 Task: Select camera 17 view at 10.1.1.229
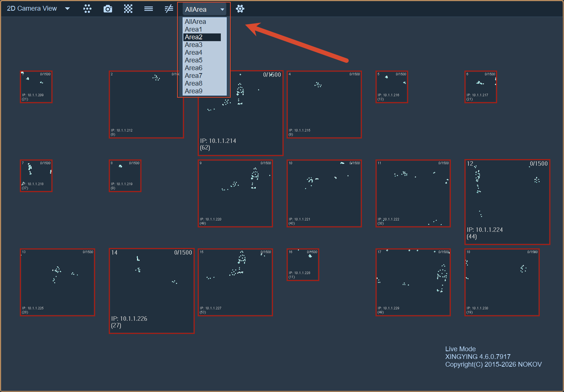tap(413, 282)
